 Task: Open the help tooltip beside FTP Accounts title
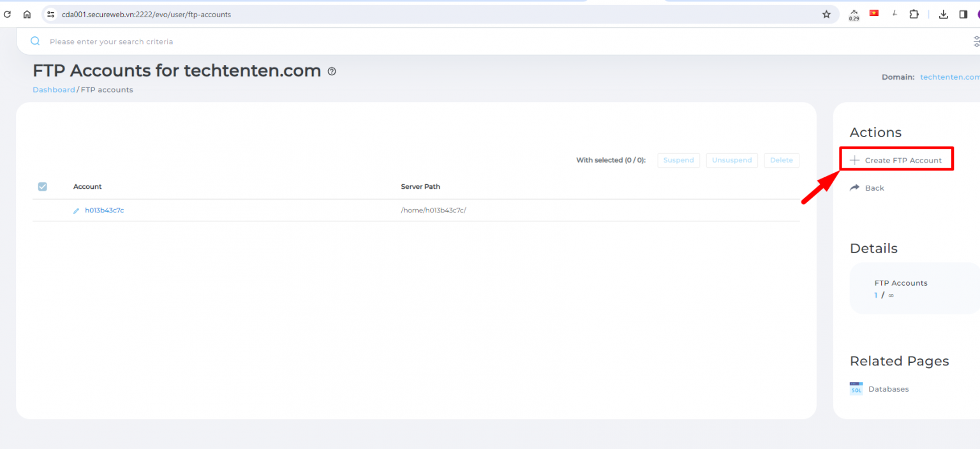tap(331, 71)
